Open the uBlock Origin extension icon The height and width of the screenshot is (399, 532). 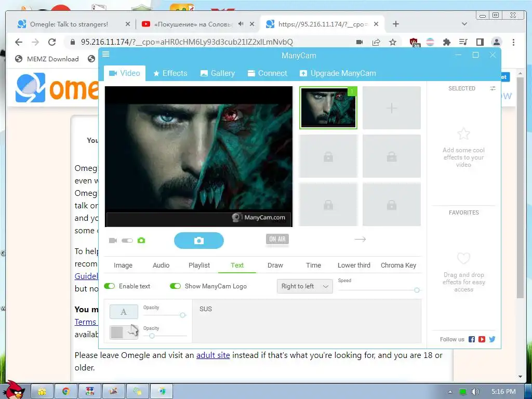(x=415, y=43)
